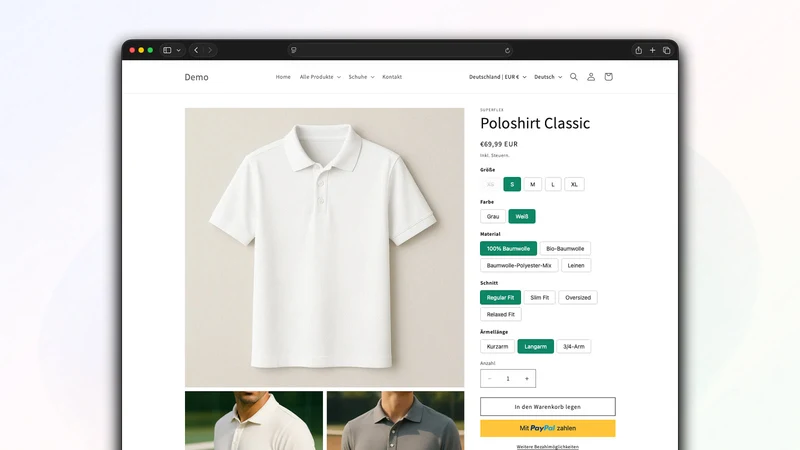Open the Kontakt page
Image resolution: width=800 pixels, height=450 pixels.
[392, 77]
